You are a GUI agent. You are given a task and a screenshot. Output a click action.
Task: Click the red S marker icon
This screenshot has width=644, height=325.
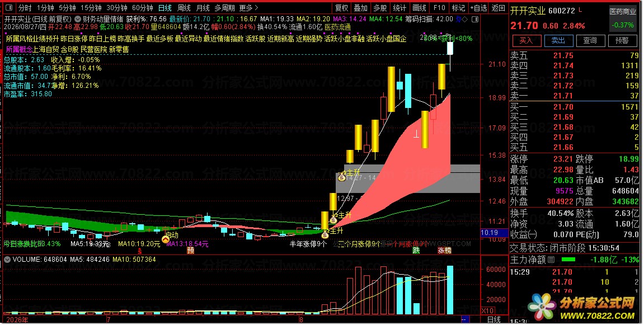[140, 251]
